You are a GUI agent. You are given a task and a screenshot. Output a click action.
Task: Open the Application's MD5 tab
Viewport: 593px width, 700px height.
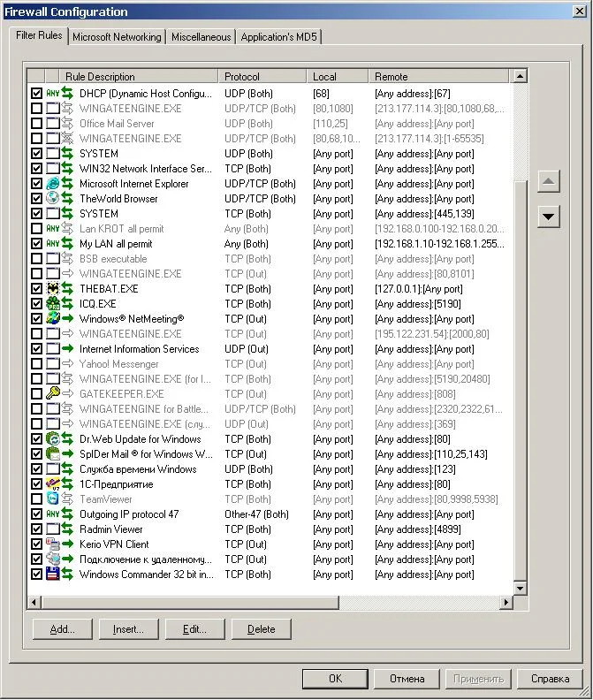pyautogui.click(x=278, y=37)
